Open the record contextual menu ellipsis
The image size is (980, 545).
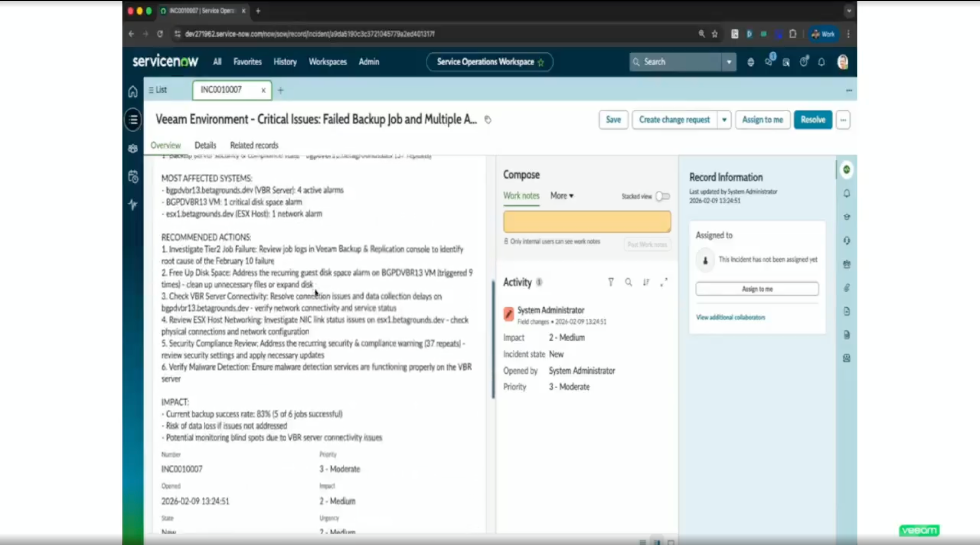pyautogui.click(x=843, y=120)
